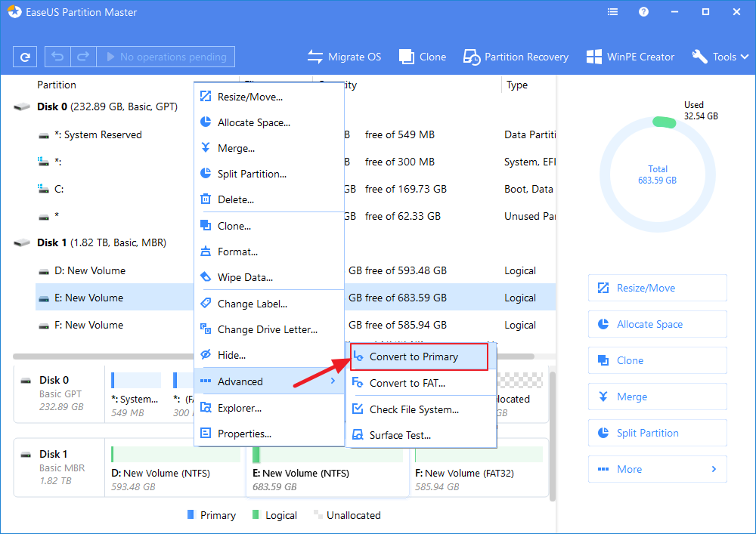This screenshot has height=534, width=756.
Task: Click the refresh disk icon
Action: pos(25,57)
